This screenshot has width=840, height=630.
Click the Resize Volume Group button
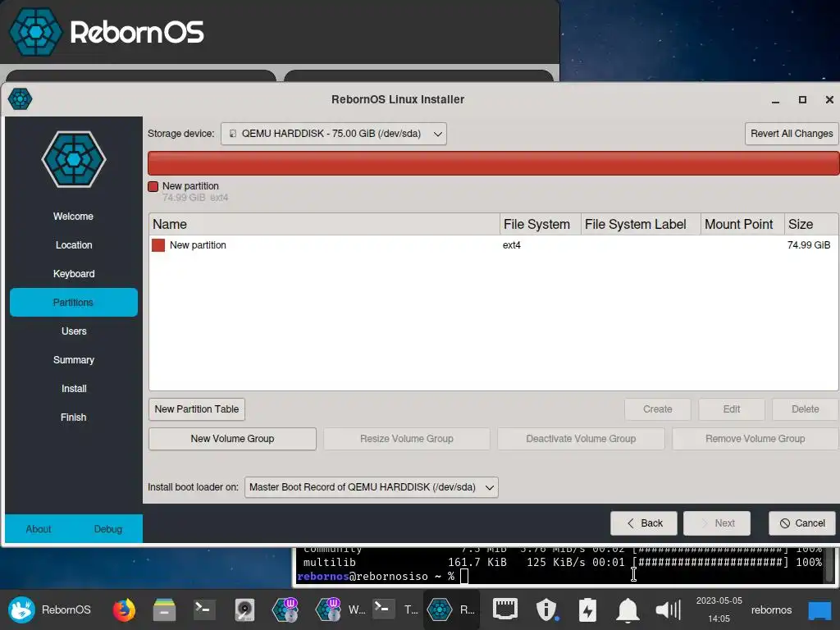click(407, 438)
